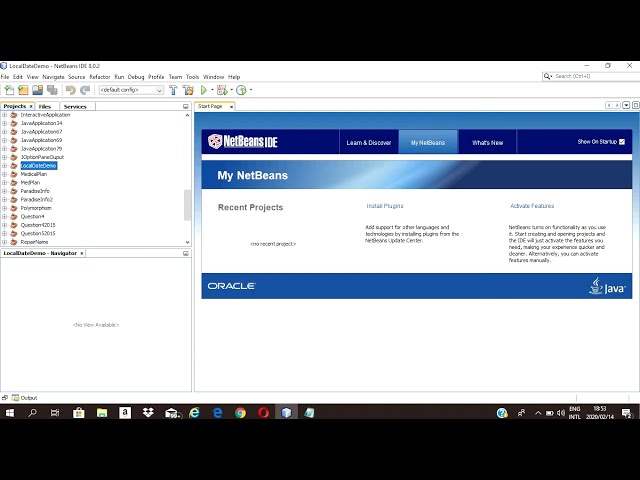Click the projects list scroll-up arrow
Image resolution: width=640 pixels, height=480 pixels.
coord(187,115)
